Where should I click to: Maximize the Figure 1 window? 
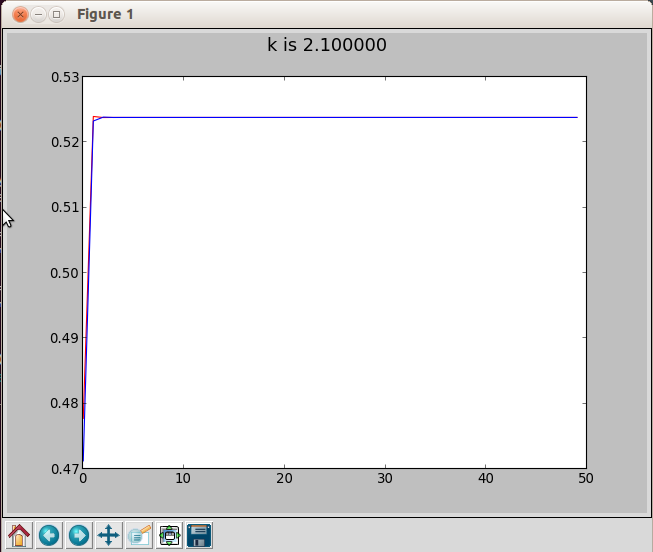tap(56, 15)
